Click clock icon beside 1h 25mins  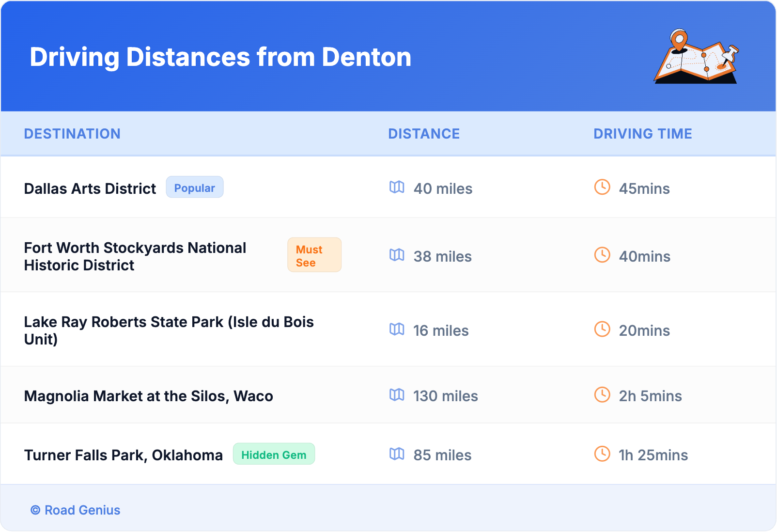602,454
